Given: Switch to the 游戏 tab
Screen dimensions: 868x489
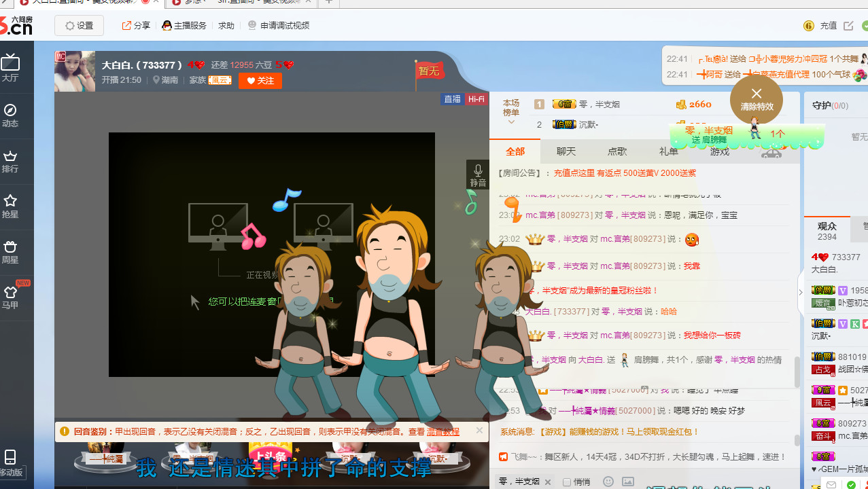Looking at the screenshot, I should click(x=719, y=151).
